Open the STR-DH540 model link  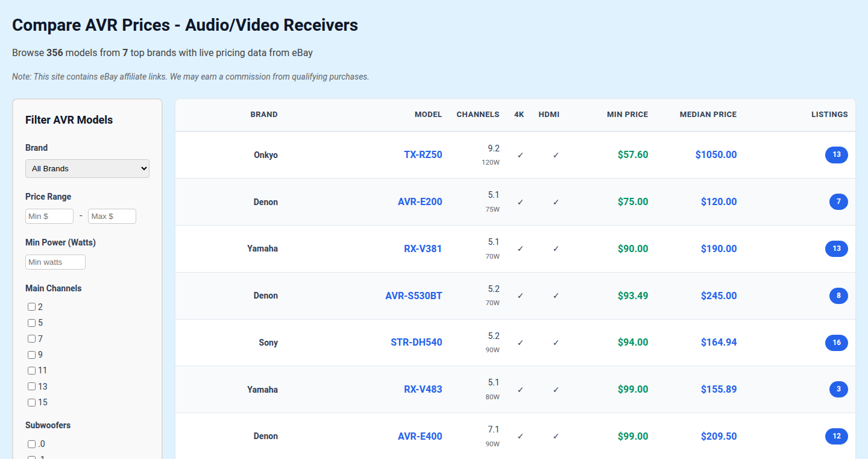click(x=417, y=343)
